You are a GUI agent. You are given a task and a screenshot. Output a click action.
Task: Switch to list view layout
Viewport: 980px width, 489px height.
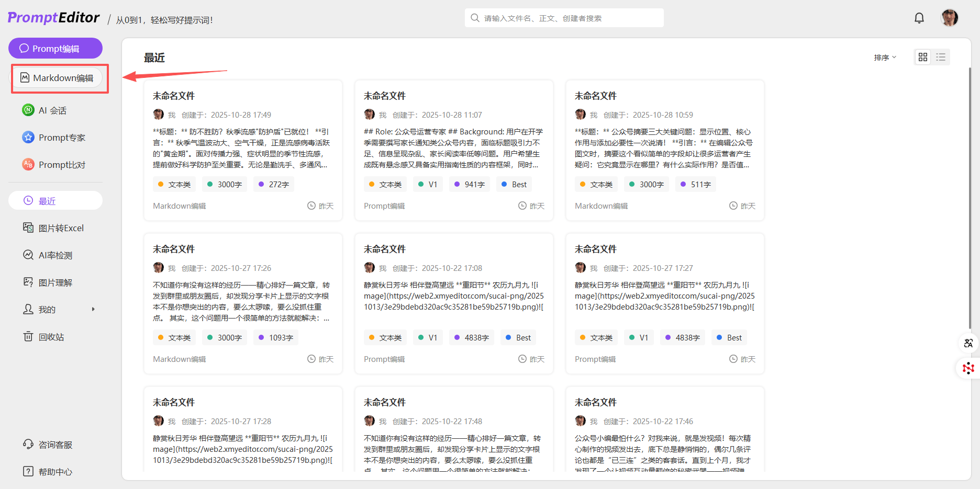941,57
